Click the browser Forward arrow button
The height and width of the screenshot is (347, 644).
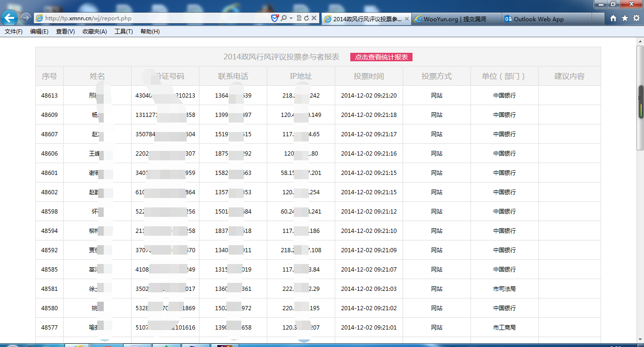point(25,18)
